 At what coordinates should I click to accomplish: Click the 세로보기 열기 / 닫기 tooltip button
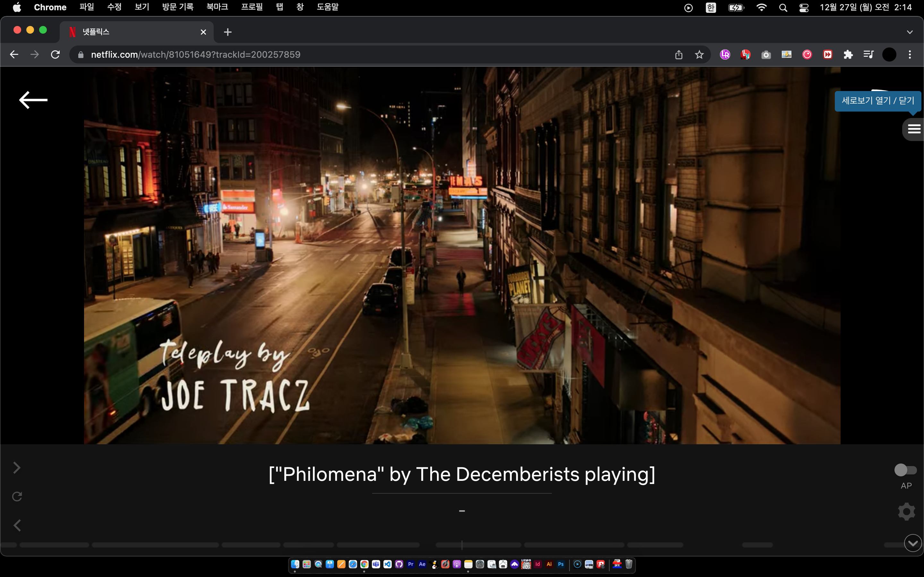point(877,101)
